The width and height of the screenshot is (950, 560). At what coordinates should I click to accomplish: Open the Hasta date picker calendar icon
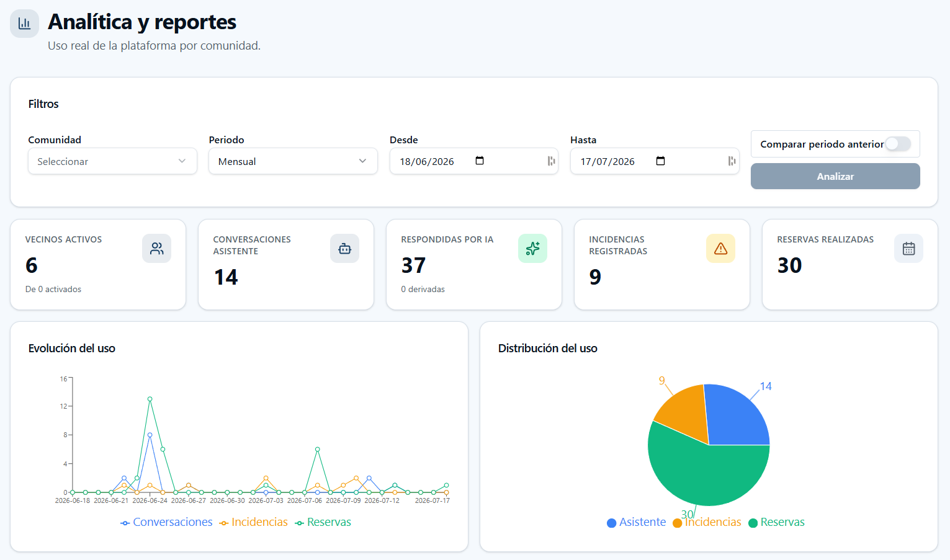pyautogui.click(x=660, y=161)
